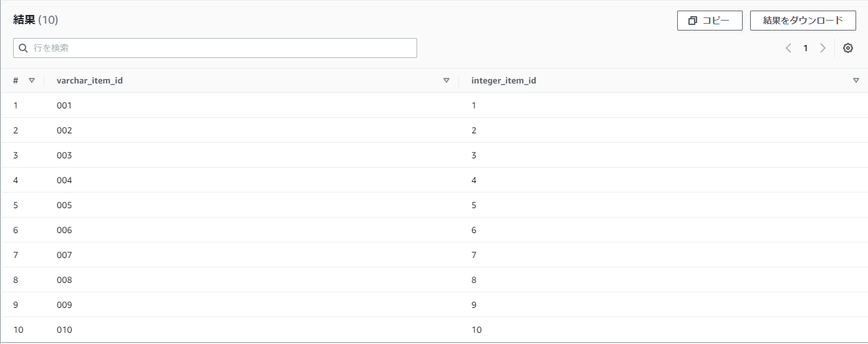Click integer_item_id column header
Screen dimensions: 868x344
(x=504, y=80)
